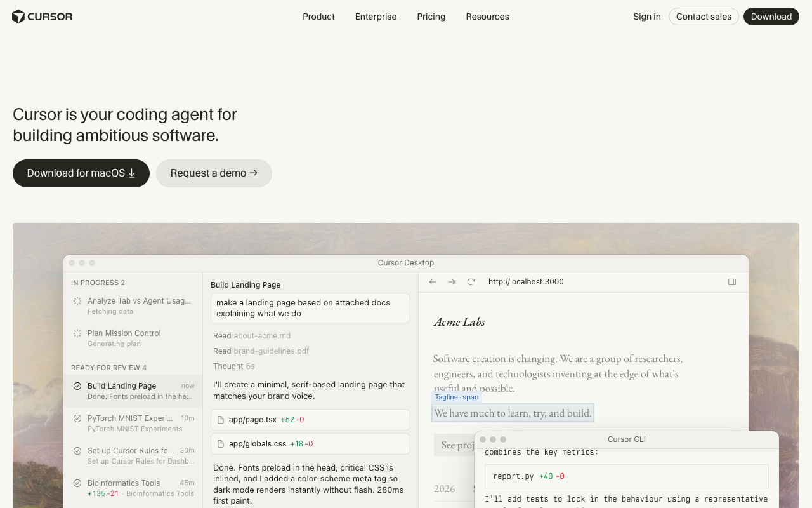The width and height of the screenshot is (812, 508).
Task: Click "I'll create a minimal, serif-based" message
Action: click(309, 391)
